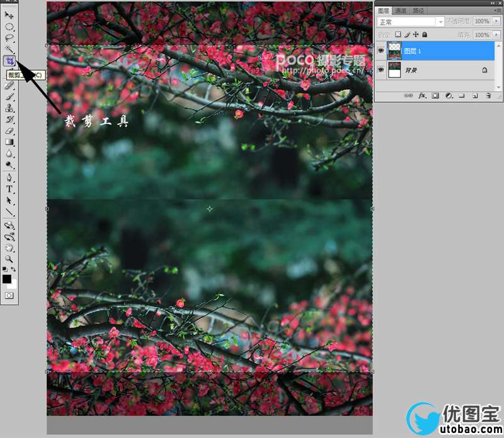Reset to default foreground/background colors
This screenshot has width=504, height=438.
tap(5, 269)
